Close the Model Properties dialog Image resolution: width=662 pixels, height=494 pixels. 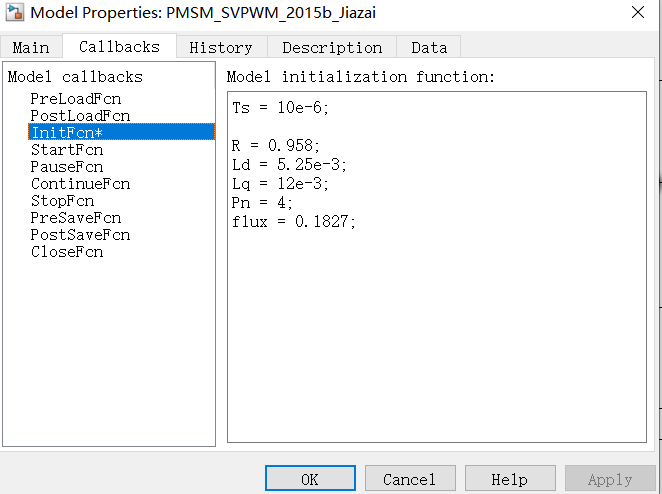(637, 13)
